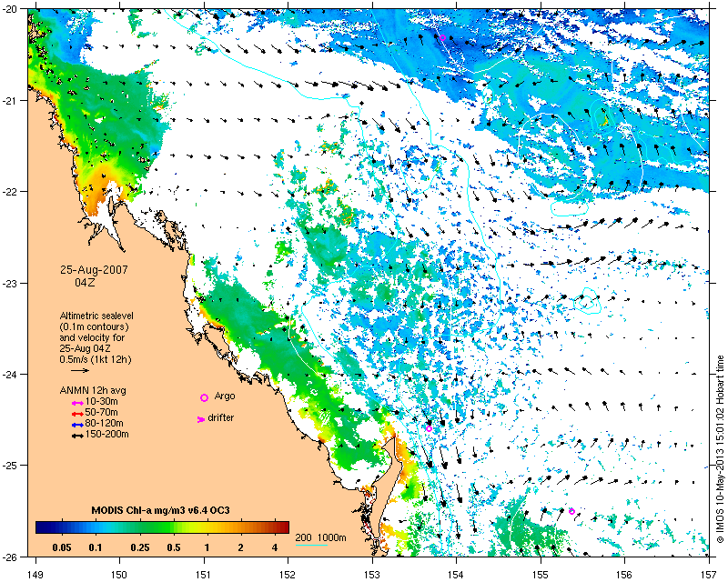Click the dark red end of Chl-a colorbar

pyautogui.click(x=283, y=527)
